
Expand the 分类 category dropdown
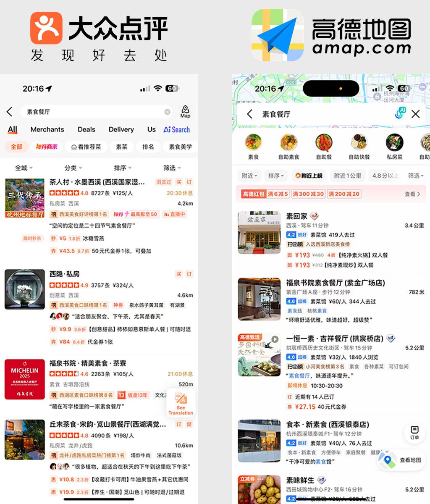(73, 168)
